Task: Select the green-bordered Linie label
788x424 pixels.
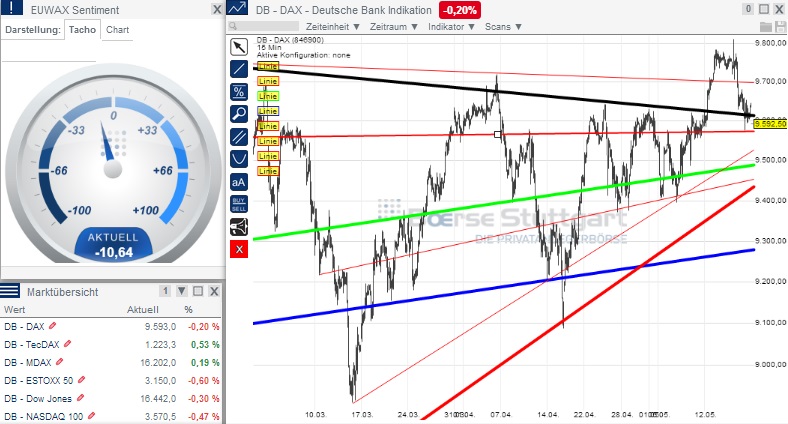Action: 268,96
